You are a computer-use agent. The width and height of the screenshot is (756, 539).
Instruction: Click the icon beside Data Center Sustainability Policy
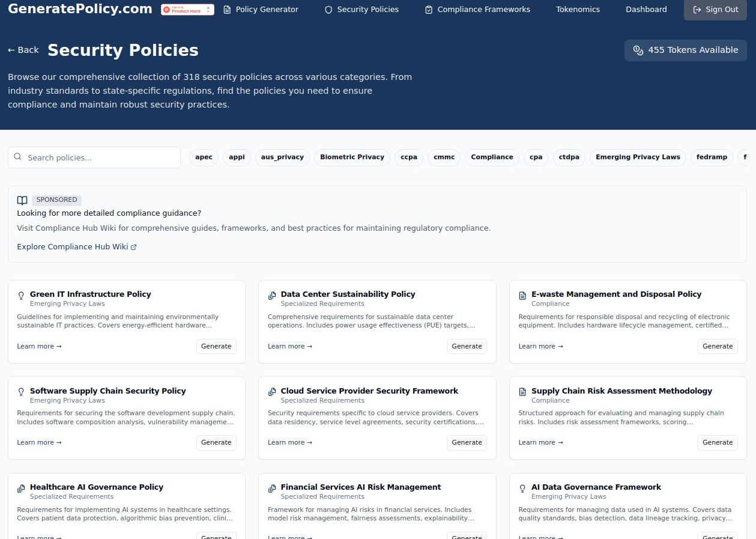272,295
